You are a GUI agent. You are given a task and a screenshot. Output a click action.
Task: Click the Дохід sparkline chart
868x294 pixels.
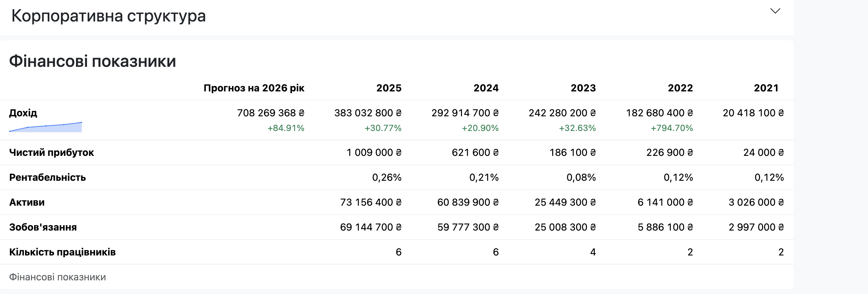46,127
